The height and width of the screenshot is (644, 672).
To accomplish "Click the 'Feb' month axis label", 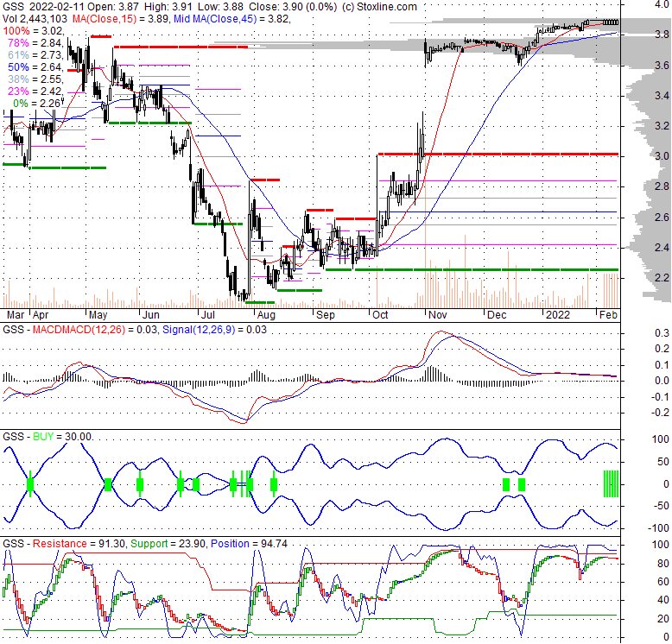I will [x=608, y=315].
